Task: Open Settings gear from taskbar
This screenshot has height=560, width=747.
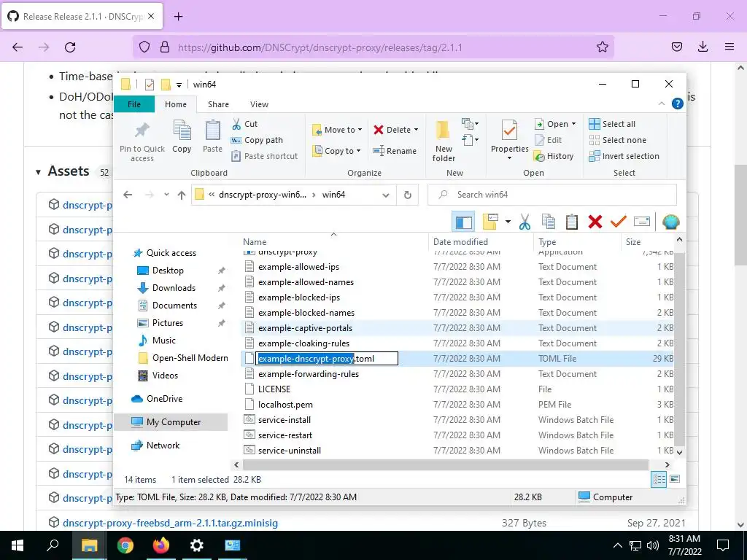Action: (197, 545)
